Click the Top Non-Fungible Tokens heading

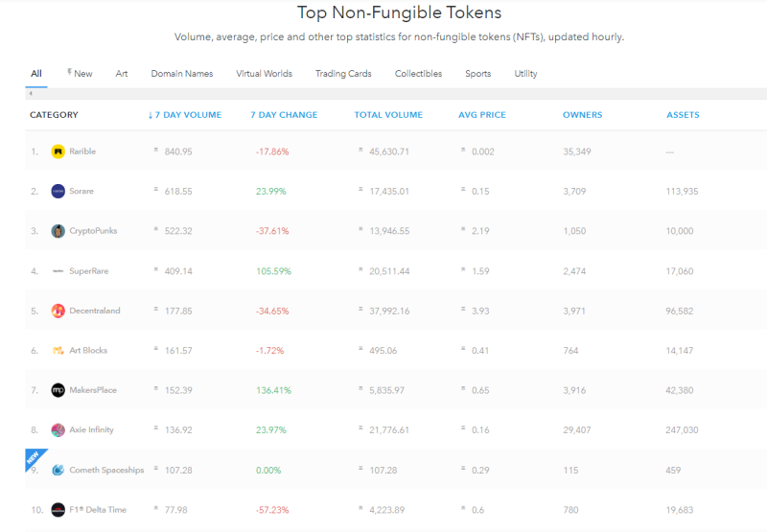(399, 12)
